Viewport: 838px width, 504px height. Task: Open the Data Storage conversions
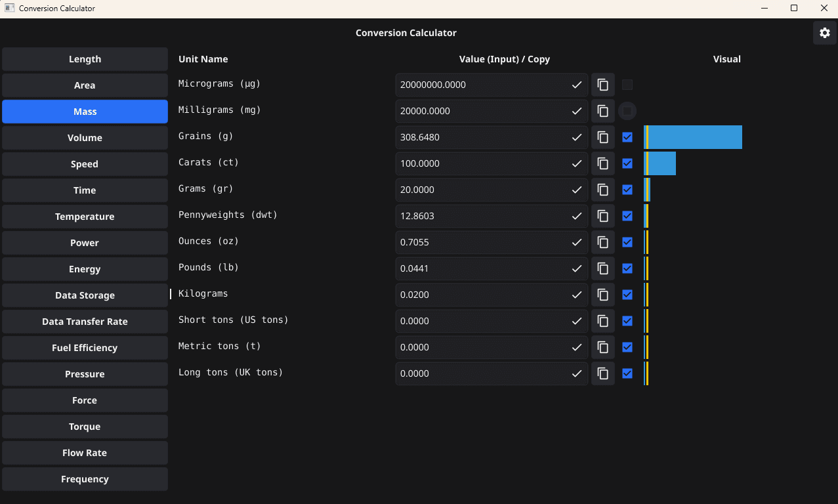click(x=85, y=295)
